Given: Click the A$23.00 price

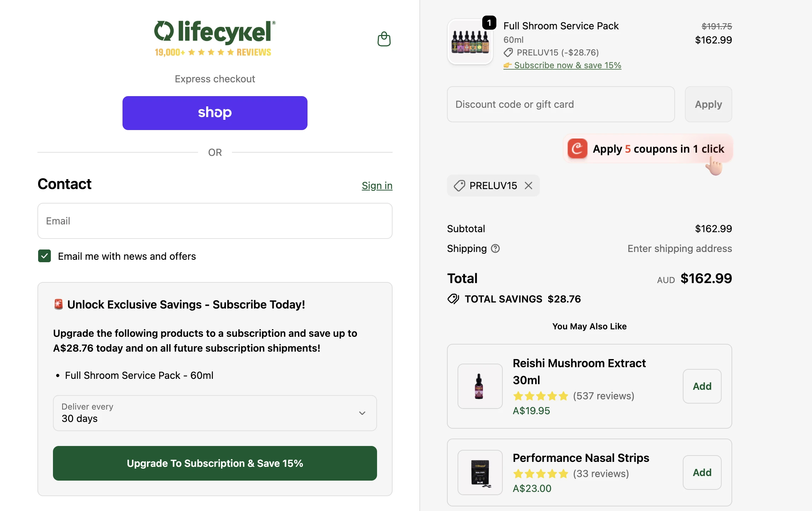Looking at the screenshot, I should coord(532,488).
